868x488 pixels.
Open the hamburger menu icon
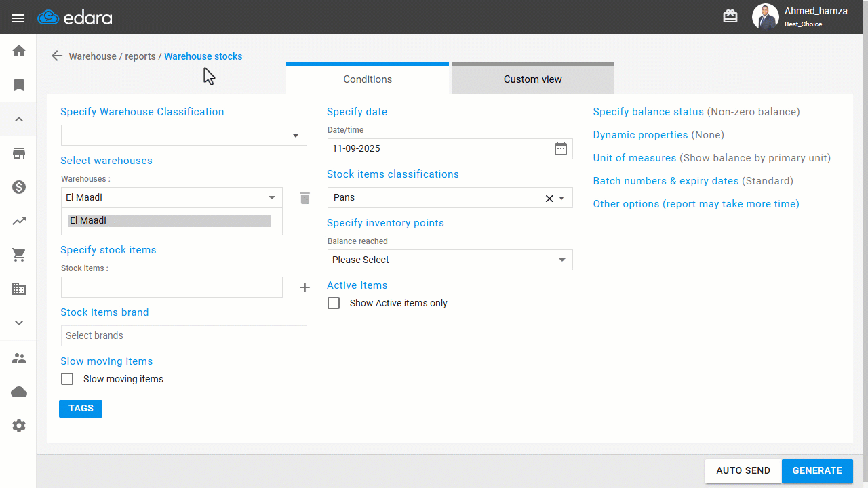18,18
